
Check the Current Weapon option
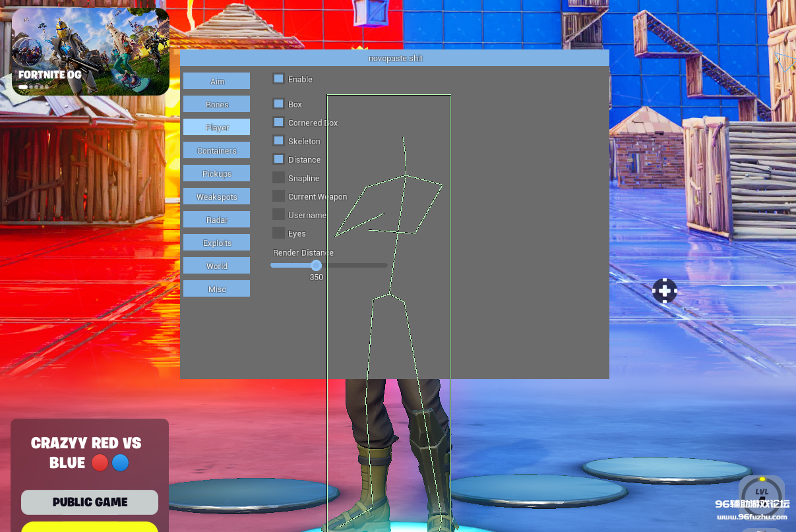(x=278, y=196)
